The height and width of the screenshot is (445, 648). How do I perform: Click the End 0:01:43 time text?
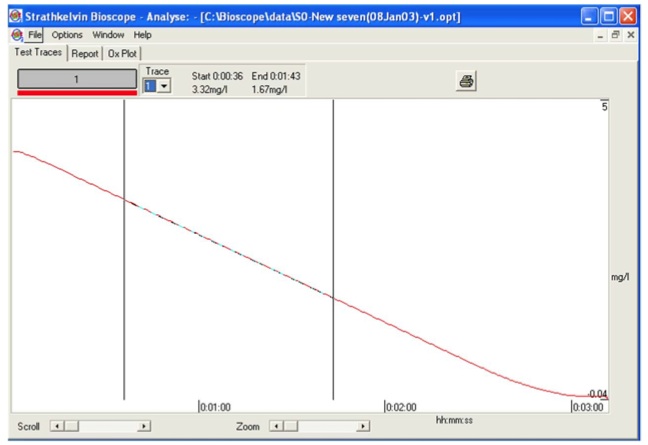(276, 76)
